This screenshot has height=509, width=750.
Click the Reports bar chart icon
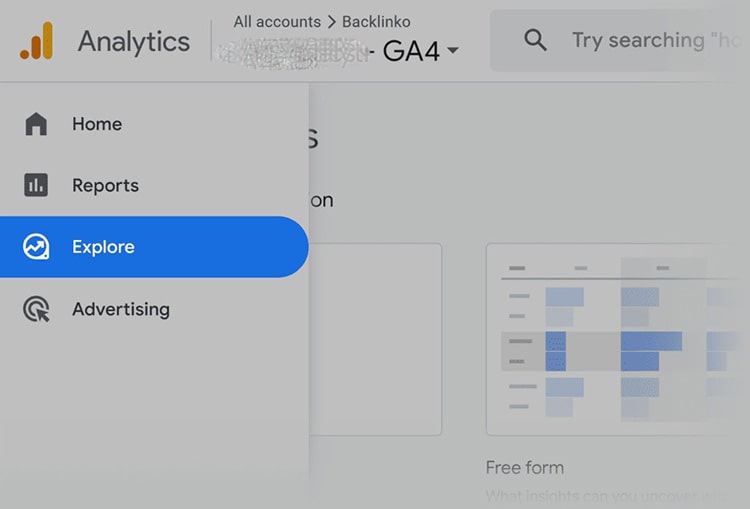[36, 185]
